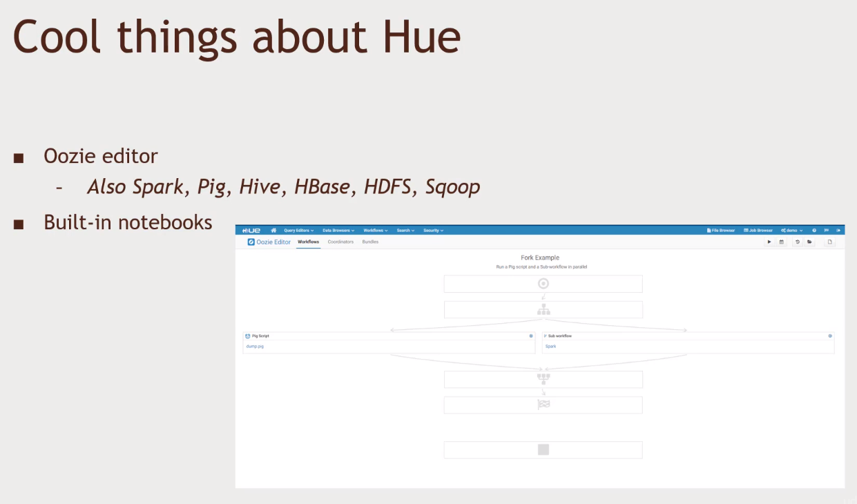
Task: Click the Sub workflow node header
Action: pyautogui.click(x=688, y=336)
